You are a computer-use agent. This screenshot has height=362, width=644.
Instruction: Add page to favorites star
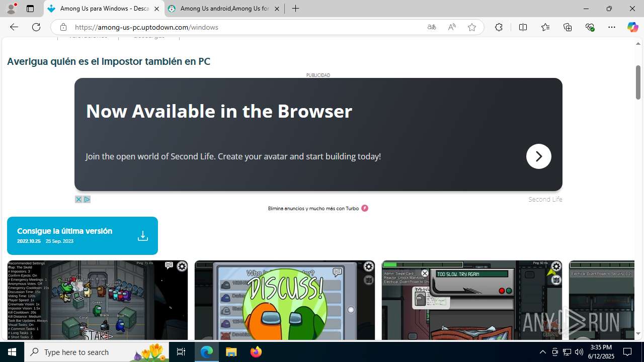click(472, 27)
